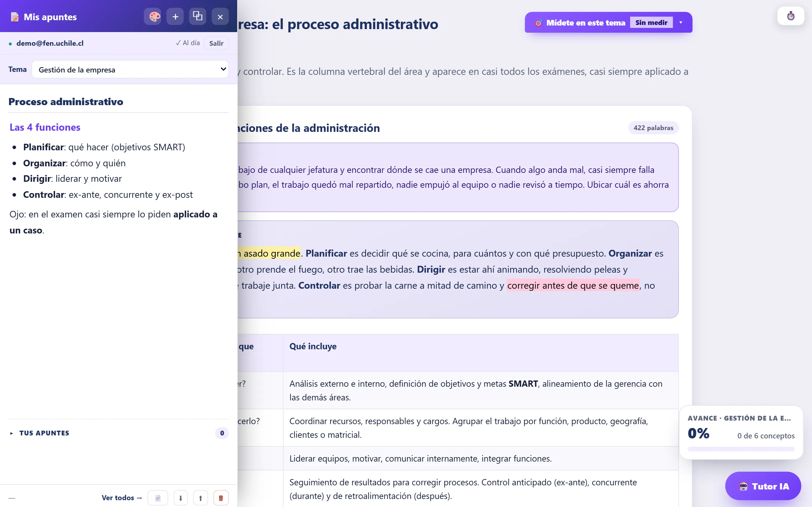The width and height of the screenshot is (812, 507).
Task: Click the 'AVANCE · GESTIÓN DE LA E...' card heading
Action: point(739,418)
